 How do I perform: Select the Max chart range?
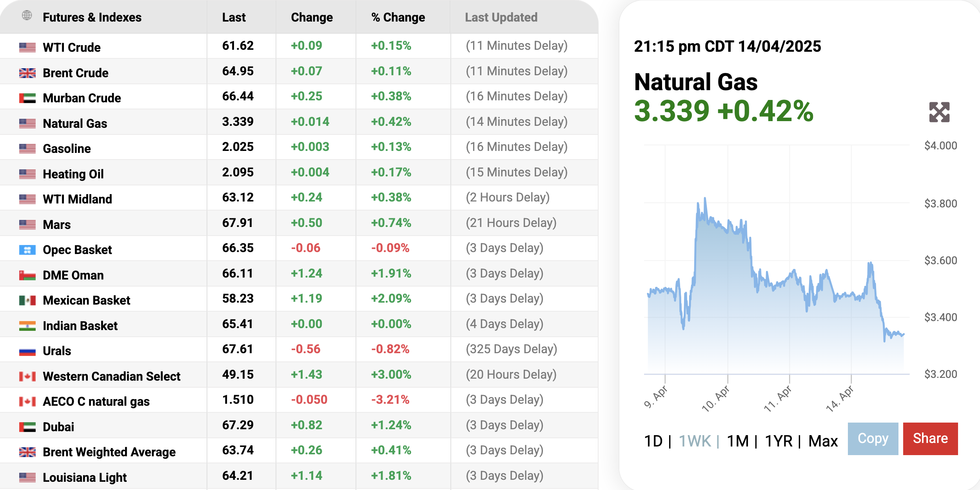pyautogui.click(x=823, y=441)
